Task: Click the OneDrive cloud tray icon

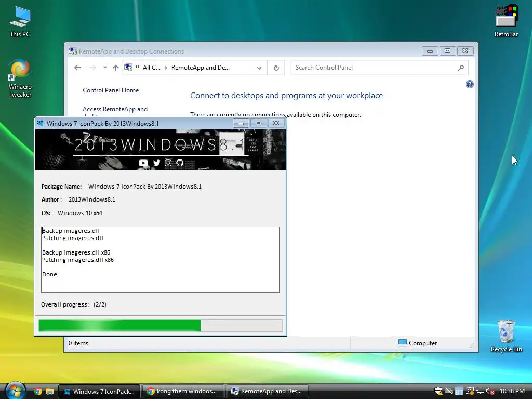Action: point(449,391)
